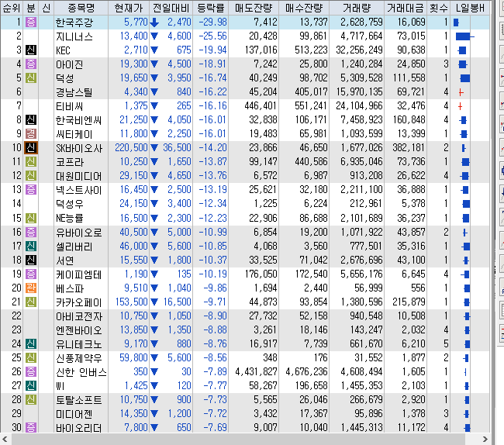Image resolution: width=504 pixels, height=445 pixels.
Task: Sort by the 등락률 column header
Action: [x=211, y=8]
